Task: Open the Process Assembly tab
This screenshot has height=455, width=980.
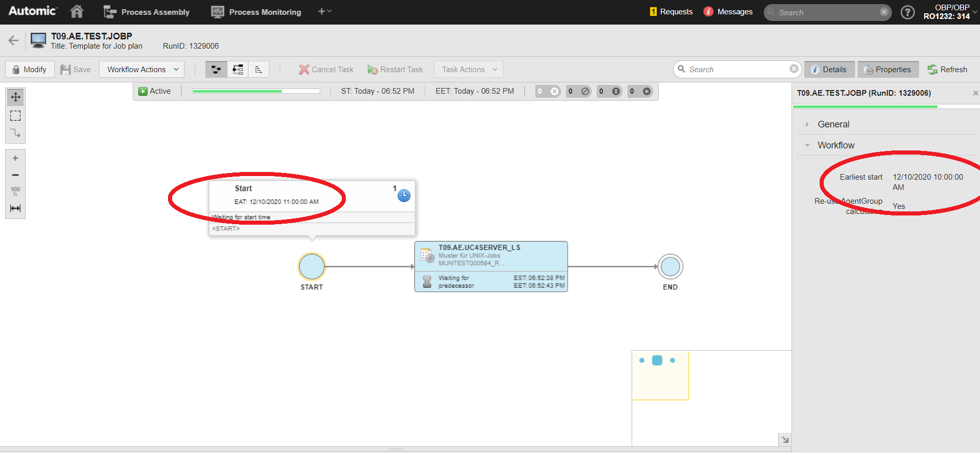Action: pos(147,12)
